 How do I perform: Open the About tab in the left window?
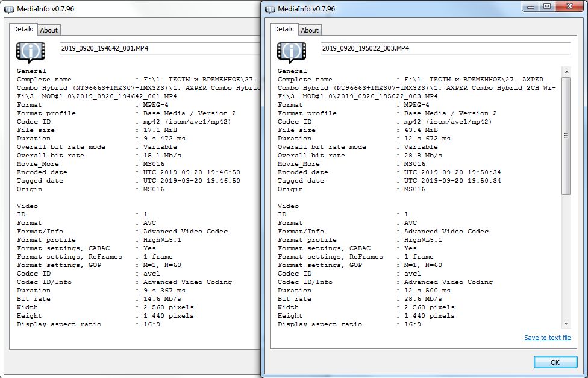[49, 30]
